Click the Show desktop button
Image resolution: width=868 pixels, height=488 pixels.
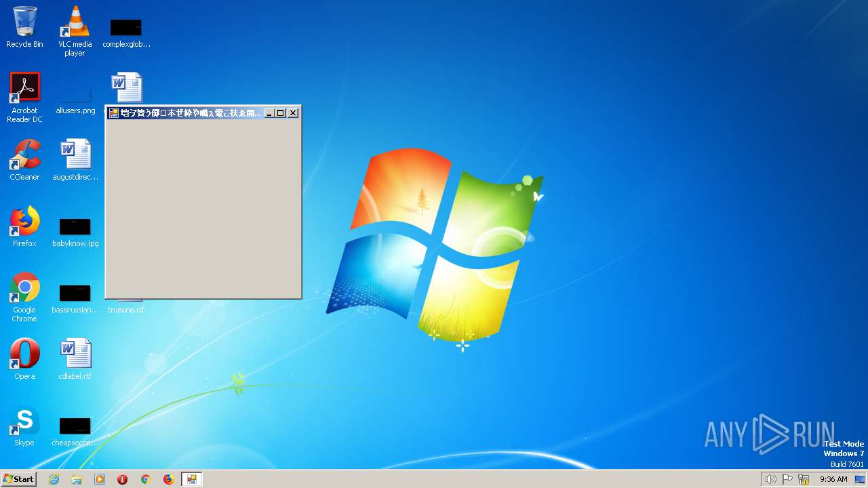tap(860, 479)
